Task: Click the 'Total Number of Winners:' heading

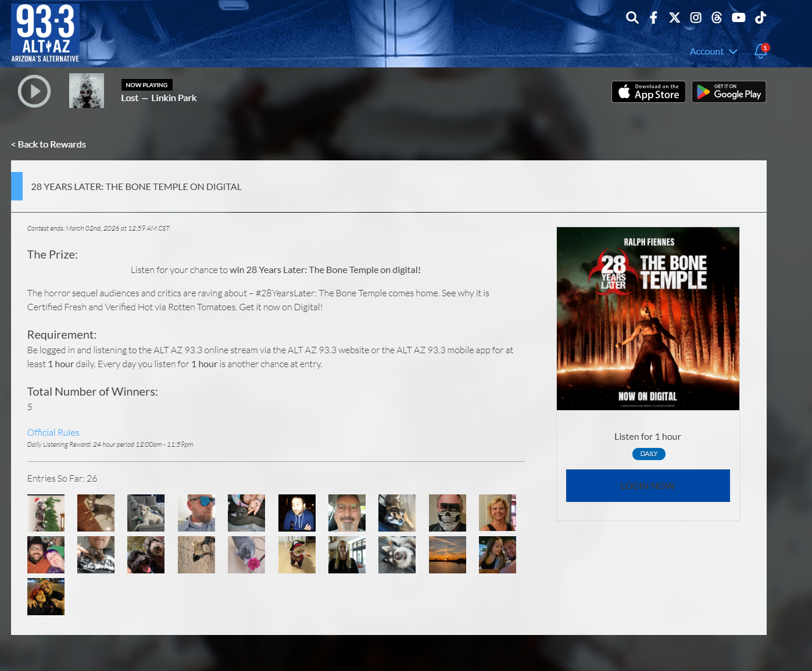Action: (92, 392)
